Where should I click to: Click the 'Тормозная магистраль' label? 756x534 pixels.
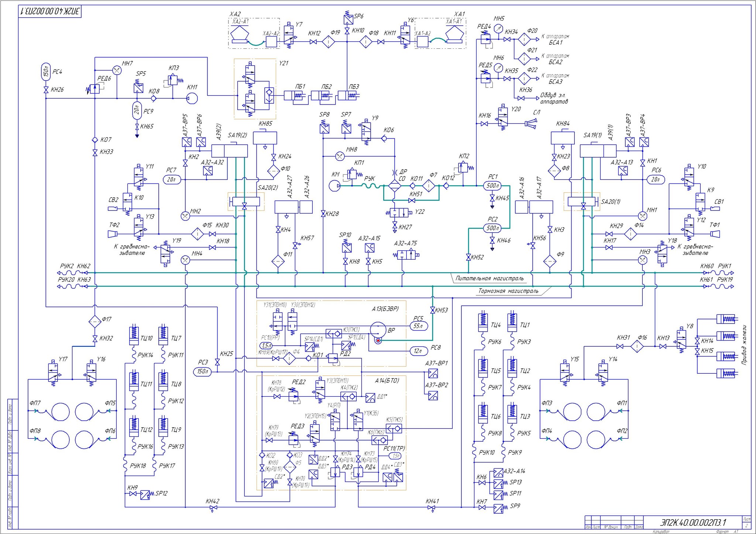point(508,291)
